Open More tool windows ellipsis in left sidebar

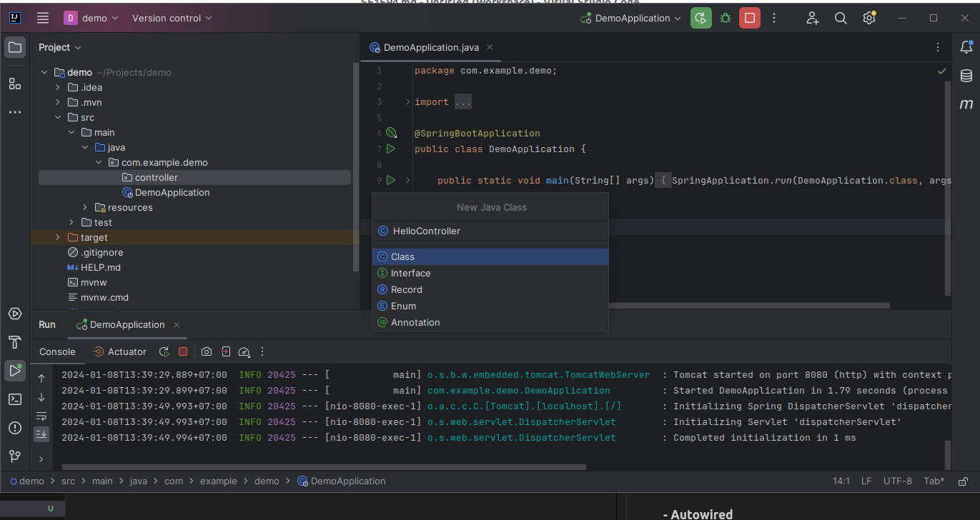click(14, 112)
